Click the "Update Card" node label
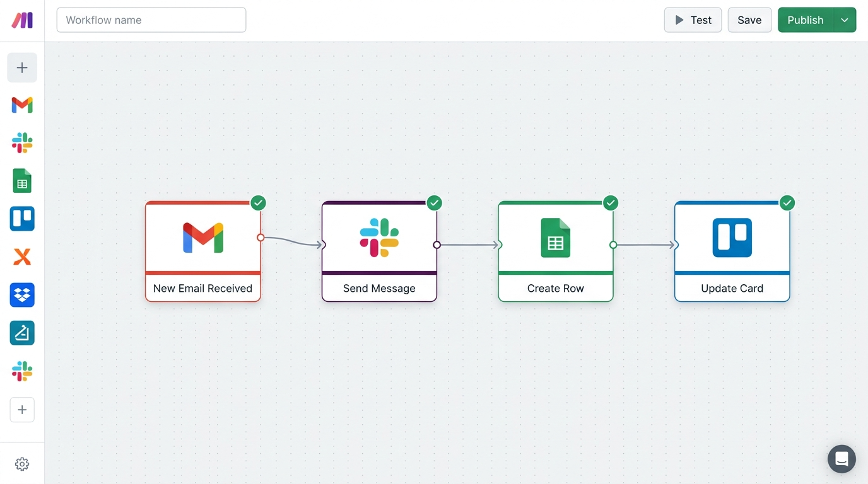Viewport: 868px width, 484px height. pyautogui.click(x=732, y=289)
